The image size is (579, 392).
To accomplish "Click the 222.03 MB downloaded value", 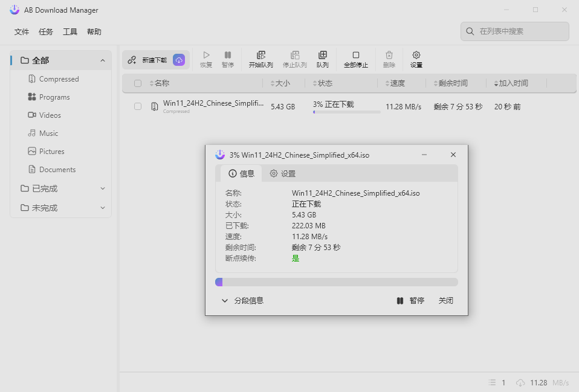I will (309, 225).
